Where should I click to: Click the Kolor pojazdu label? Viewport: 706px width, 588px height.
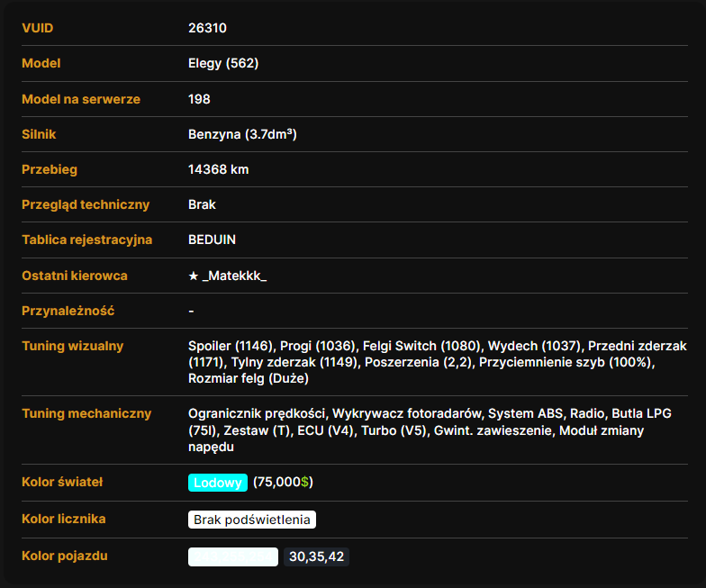click(65, 556)
